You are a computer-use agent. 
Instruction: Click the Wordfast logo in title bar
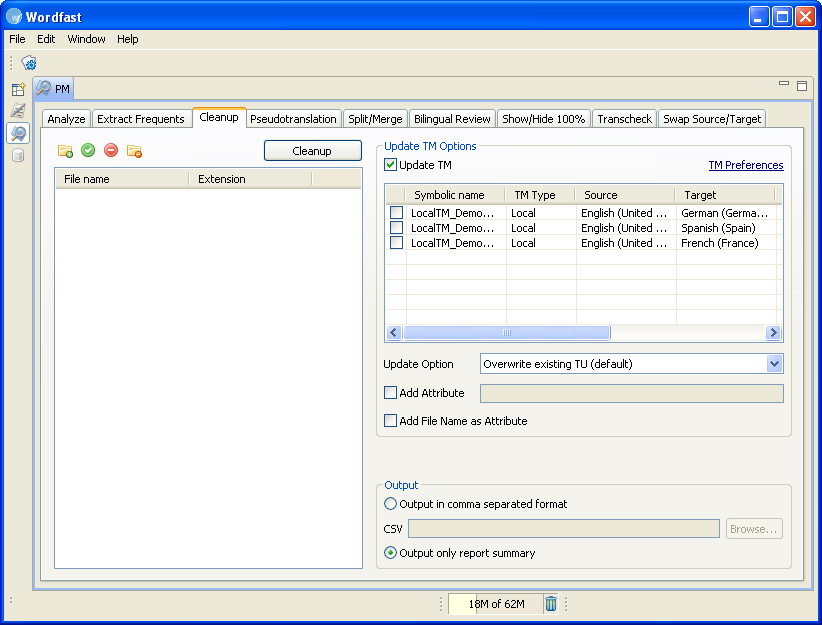14,16
